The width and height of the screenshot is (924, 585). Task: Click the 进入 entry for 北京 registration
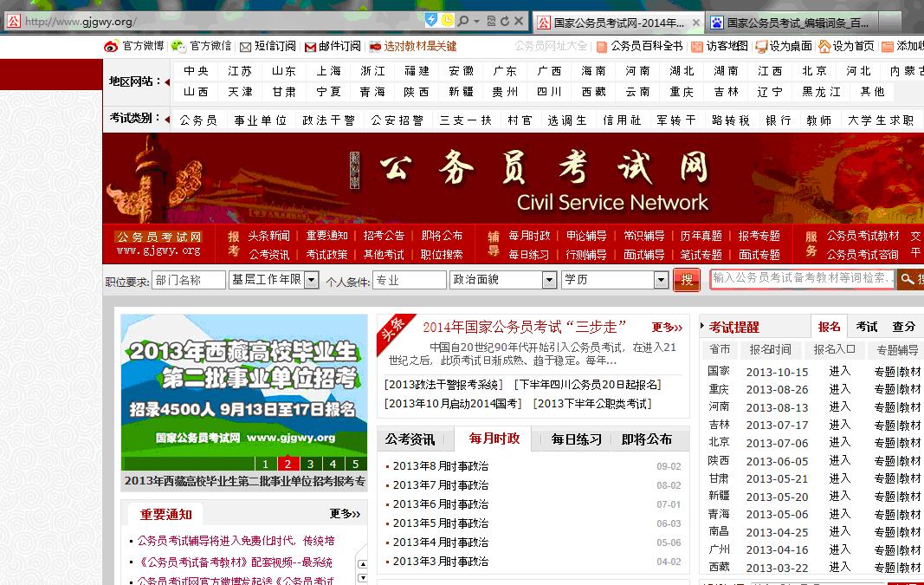839,444
